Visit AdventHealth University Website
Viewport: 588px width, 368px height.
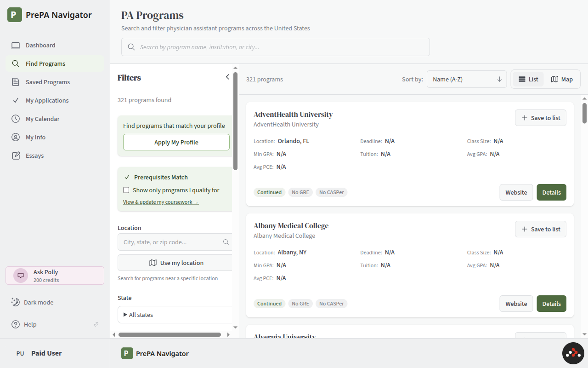pyautogui.click(x=516, y=192)
